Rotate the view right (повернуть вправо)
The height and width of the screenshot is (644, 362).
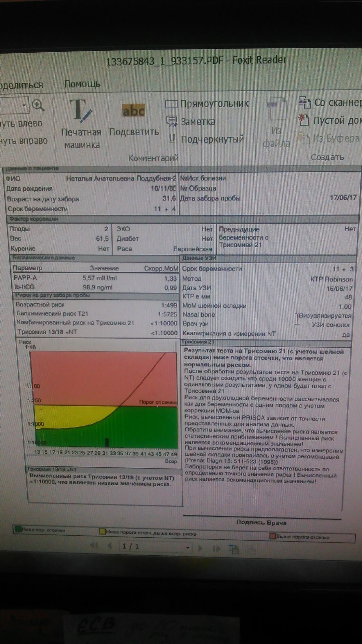click(x=24, y=141)
